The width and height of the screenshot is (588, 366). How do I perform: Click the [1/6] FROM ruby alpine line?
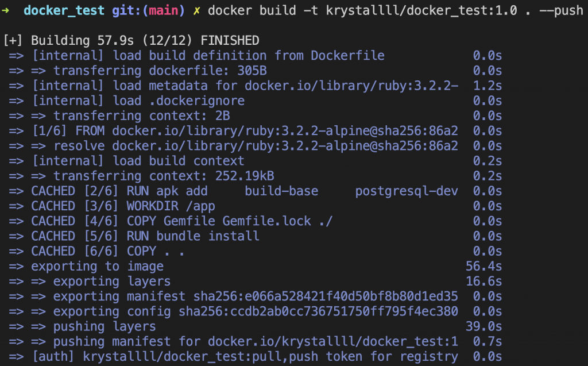256,130
